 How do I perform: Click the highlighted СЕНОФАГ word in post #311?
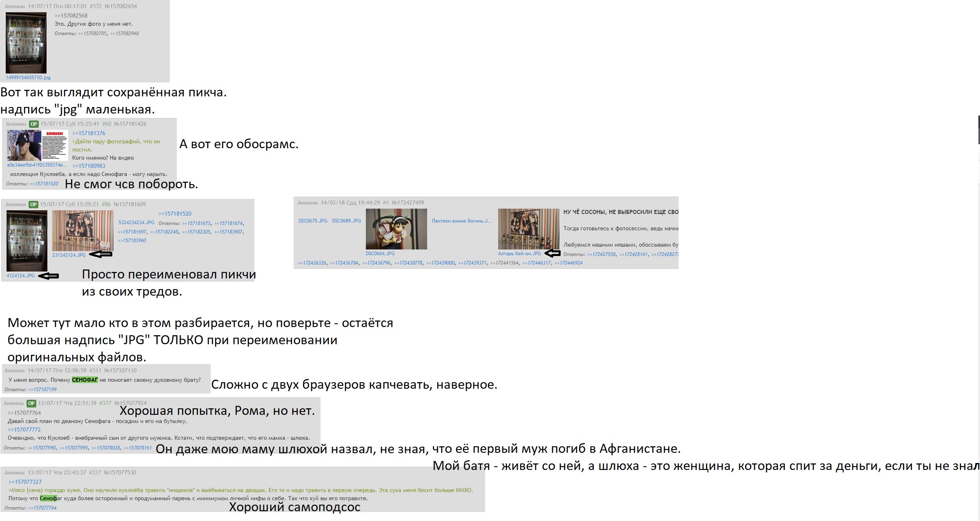(x=85, y=380)
